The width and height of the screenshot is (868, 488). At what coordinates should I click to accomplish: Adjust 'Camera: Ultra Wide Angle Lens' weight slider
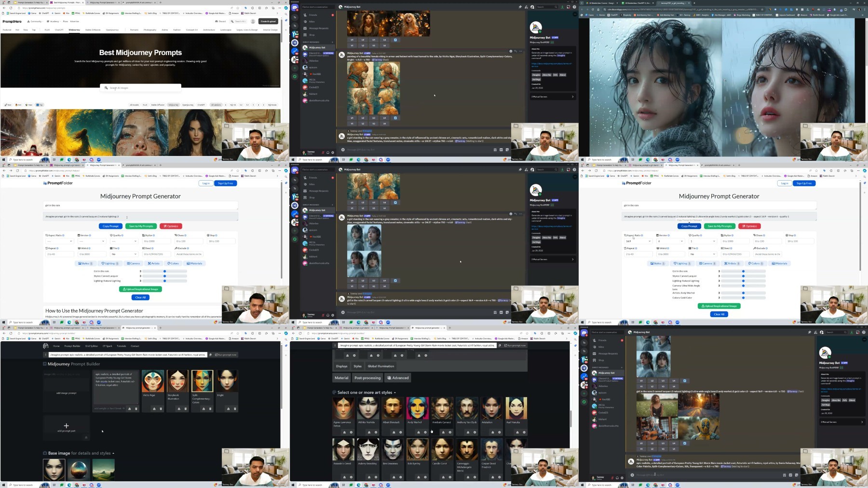click(744, 286)
